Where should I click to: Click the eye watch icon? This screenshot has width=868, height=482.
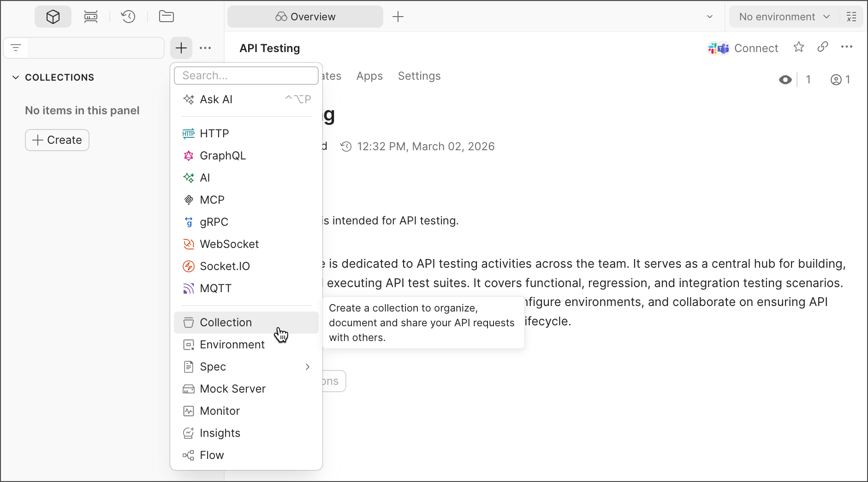coord(785,80)
